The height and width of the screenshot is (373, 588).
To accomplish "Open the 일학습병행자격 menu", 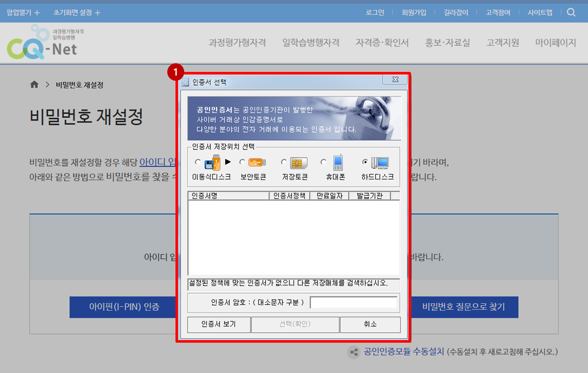I will pyautogui.click(x=311, y=43).
